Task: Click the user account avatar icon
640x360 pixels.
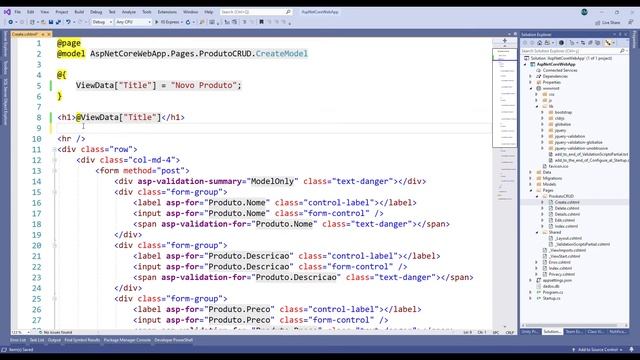Action: (x=584, y=12)
